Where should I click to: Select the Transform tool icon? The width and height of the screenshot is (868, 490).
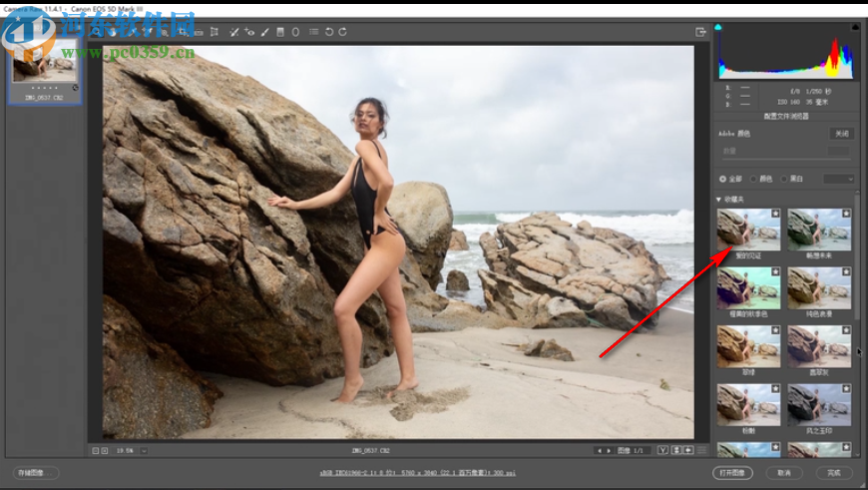click(215, 32)
